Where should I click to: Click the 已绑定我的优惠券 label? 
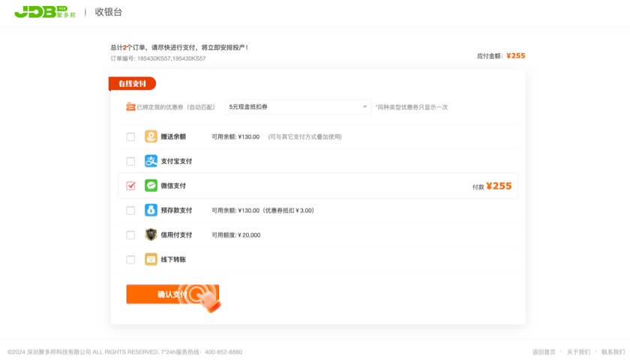(x=175, y=107)
